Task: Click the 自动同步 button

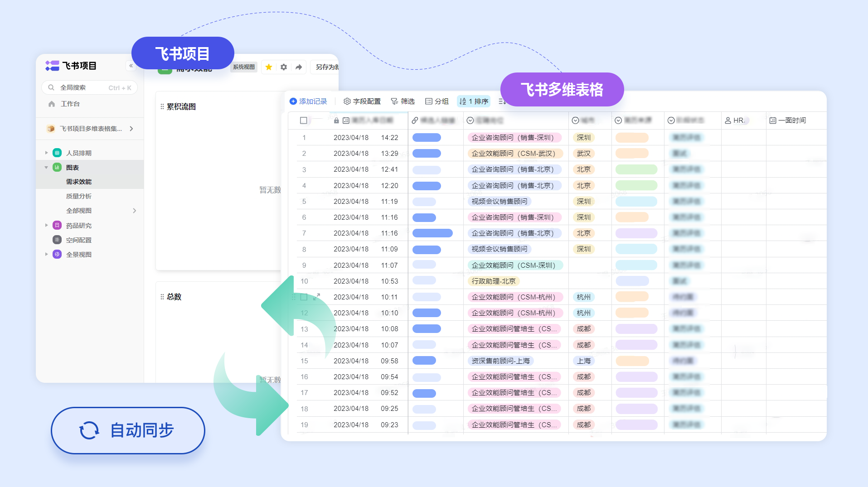Action: (127, 431)
